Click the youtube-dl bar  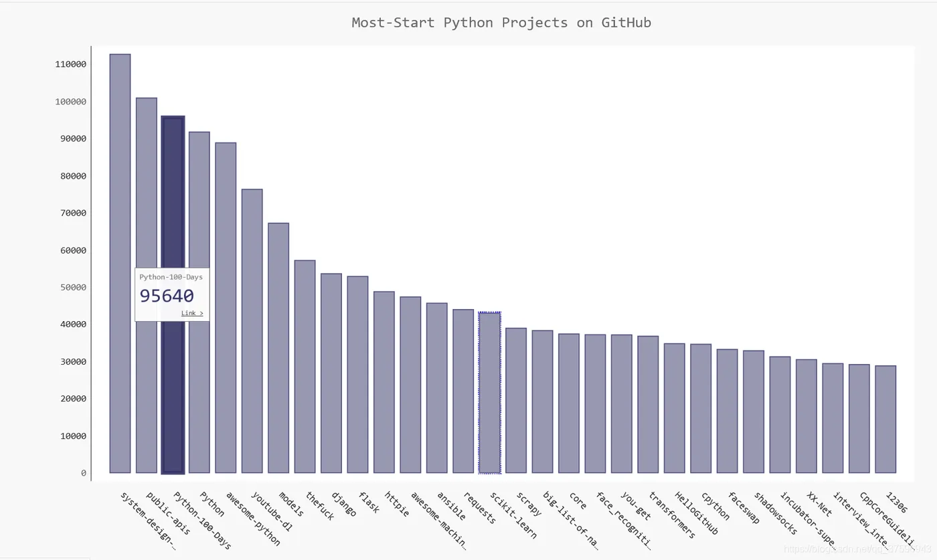[x=252, y=331]
